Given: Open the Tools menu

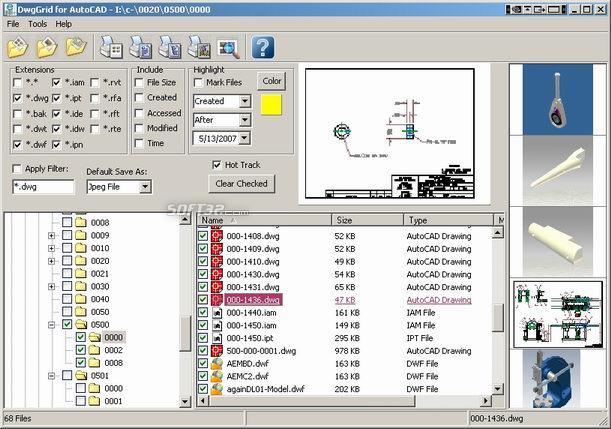Looking at the screenshot, I should [37, 24].
